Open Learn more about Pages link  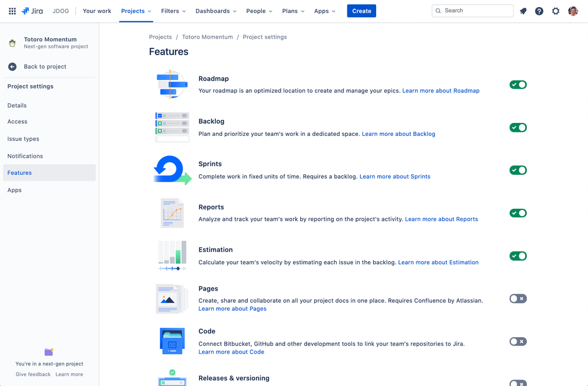[x=232, y=309]
